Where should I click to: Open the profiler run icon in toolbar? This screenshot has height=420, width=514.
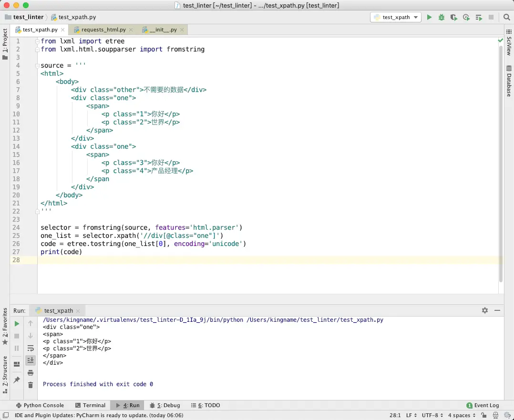click(x=466, y=17)
